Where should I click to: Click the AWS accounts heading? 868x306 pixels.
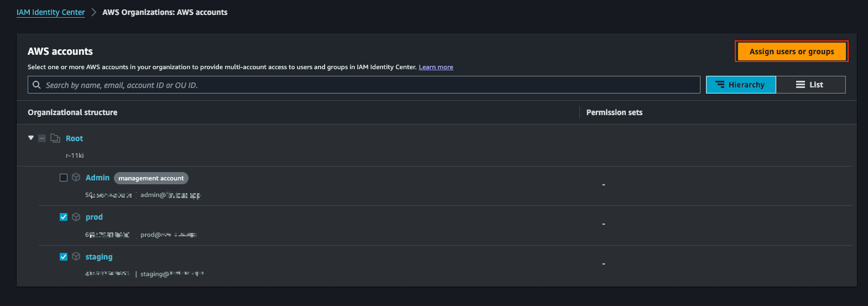click(x=60, y=51)
